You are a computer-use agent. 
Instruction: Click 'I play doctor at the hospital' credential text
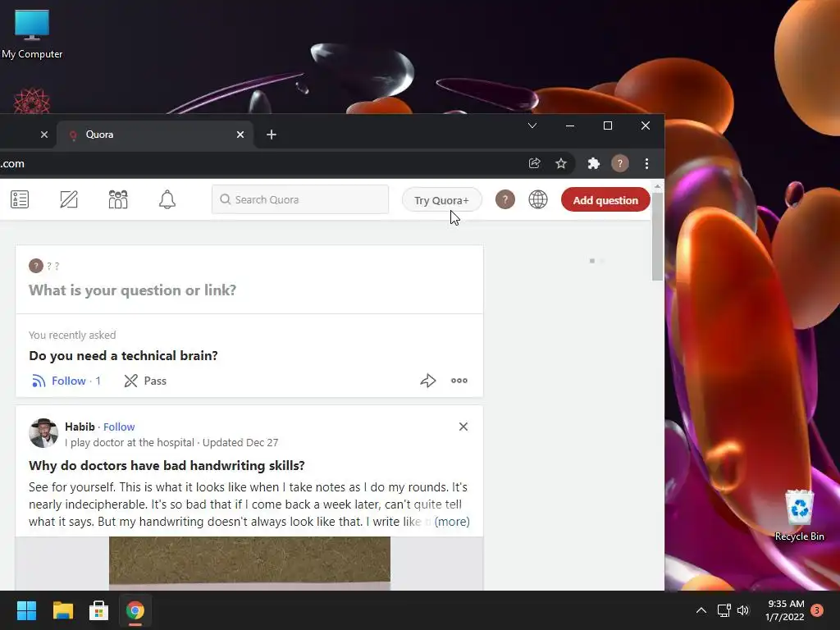(130, 442)
